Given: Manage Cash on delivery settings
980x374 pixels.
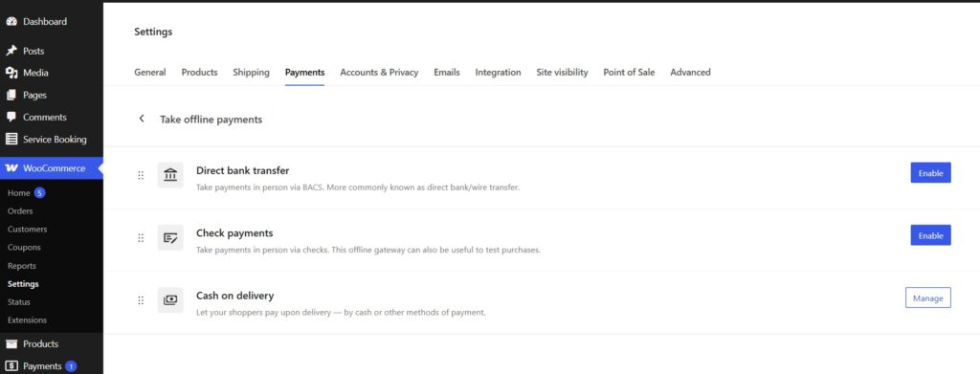Looking at the screenshot, I should point(928,297).
